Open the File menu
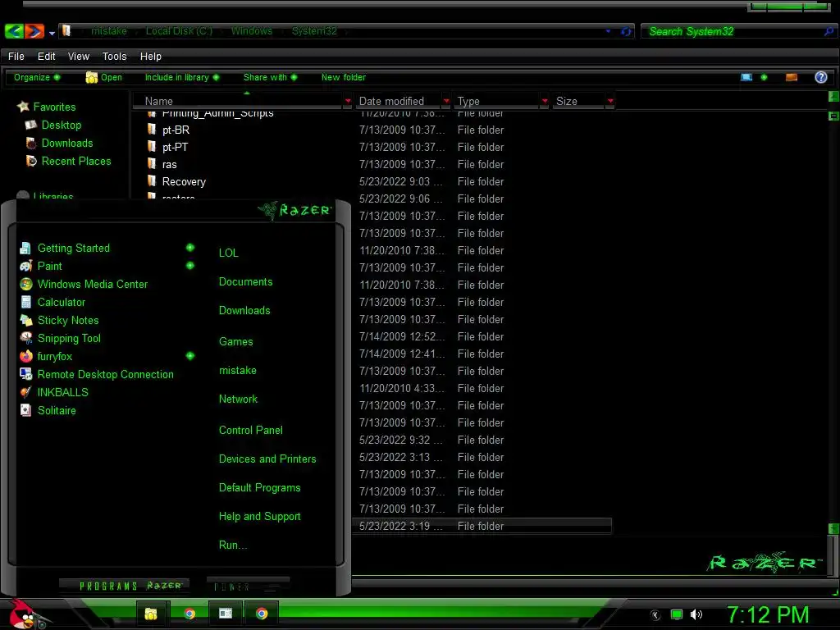Screen dimensions: 840x630 click(16, 57)
